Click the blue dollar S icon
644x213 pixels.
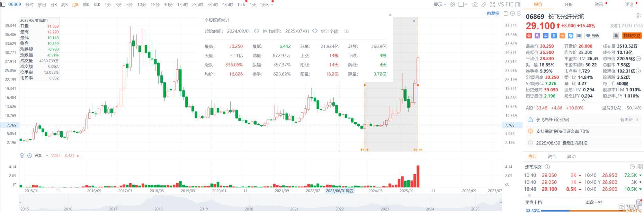point(554,36)
